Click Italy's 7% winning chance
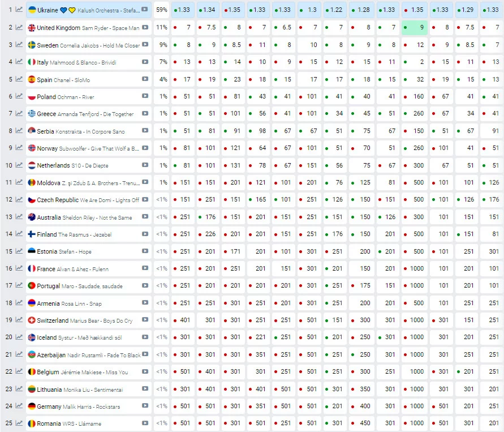The height and width of the screenshot is (432, 504). [162, 62]
